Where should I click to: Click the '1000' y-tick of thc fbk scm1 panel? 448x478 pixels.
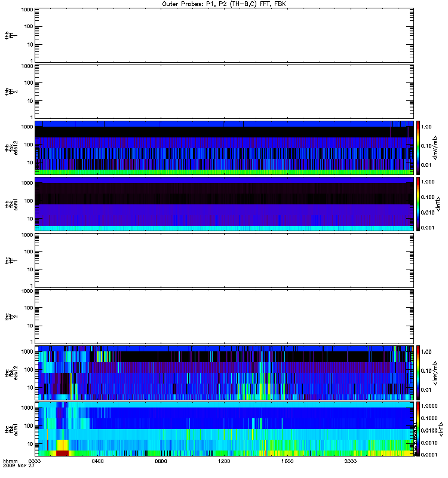[27, 408]
